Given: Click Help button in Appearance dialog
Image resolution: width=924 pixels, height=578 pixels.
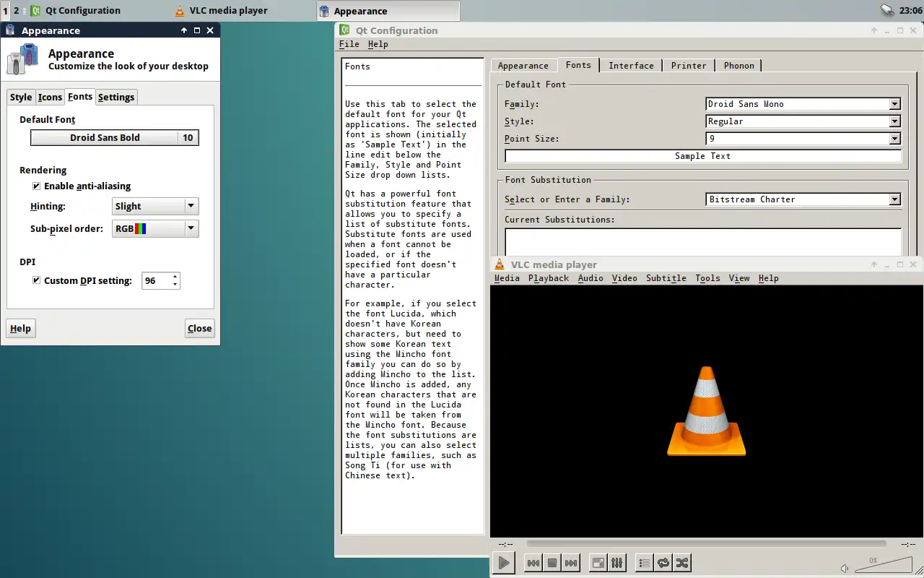Looking at the screenshot, I should pyautogui.click(x=20, y=328).
